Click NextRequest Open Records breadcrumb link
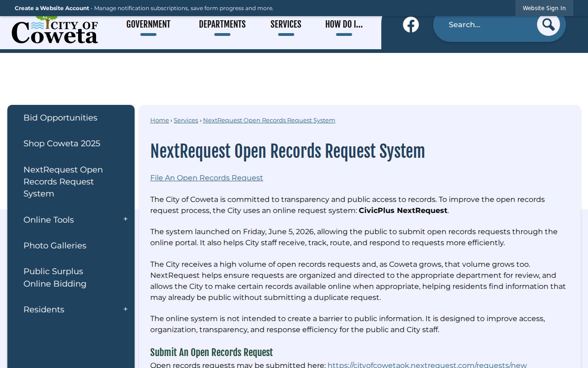Viewport: 588px width, 368px height. (269, 120)
